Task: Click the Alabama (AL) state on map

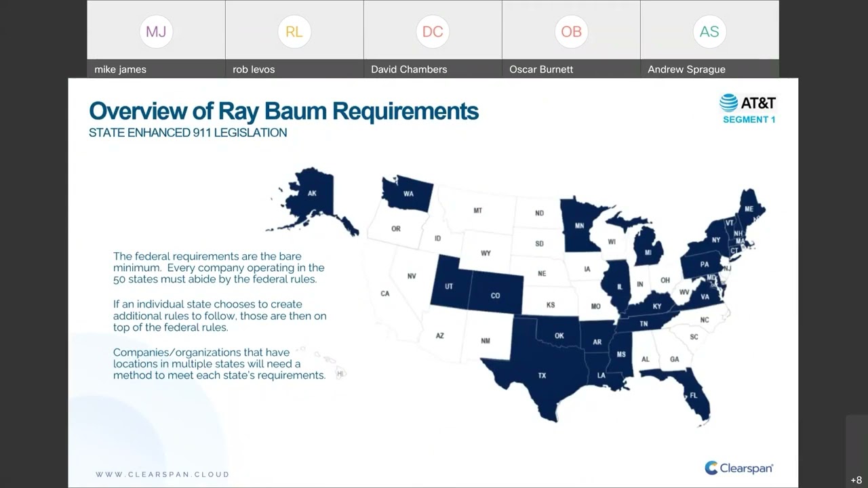Action: [646, 359]
